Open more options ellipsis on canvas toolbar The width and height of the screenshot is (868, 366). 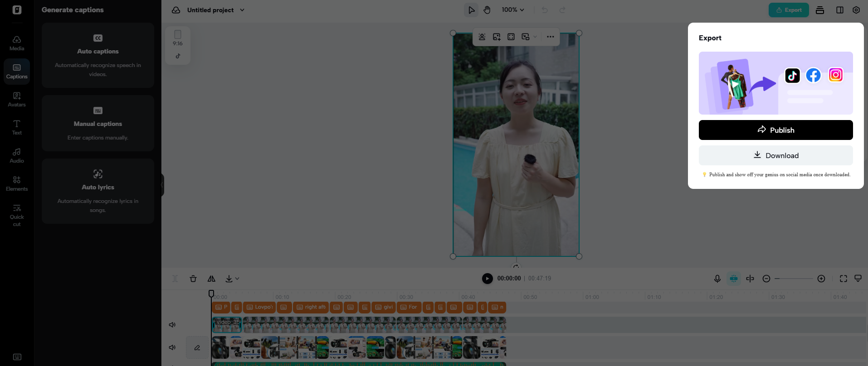click(550, 37)
